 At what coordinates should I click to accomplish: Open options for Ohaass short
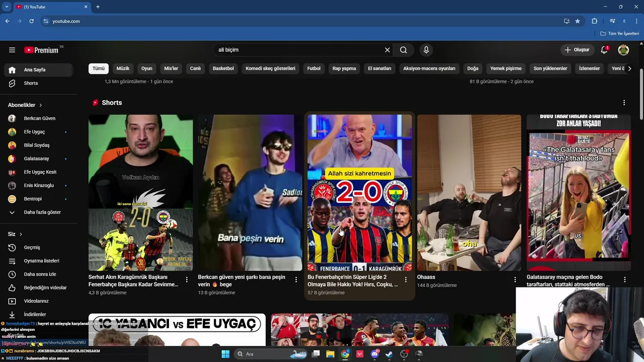point(515,280)
